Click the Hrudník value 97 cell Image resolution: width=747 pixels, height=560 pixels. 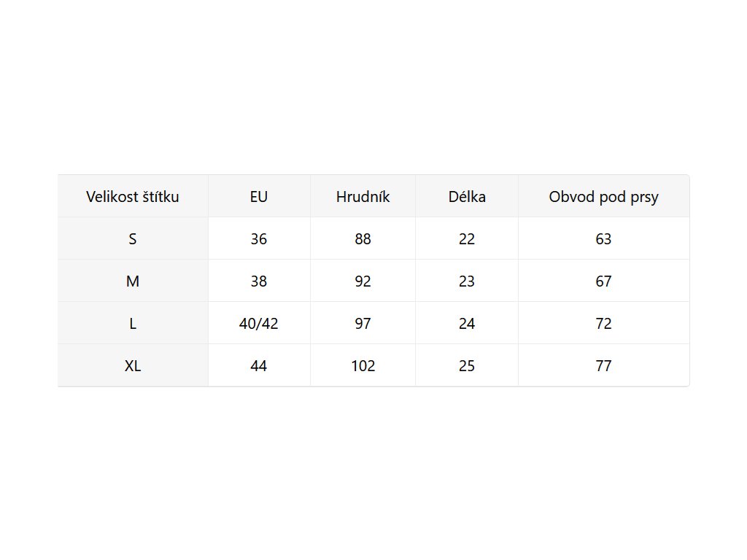pyautogui.click(x=363, y=323)
